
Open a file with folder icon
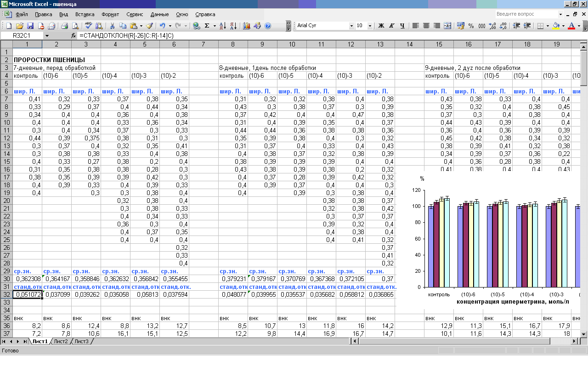(x=20, y=26)
